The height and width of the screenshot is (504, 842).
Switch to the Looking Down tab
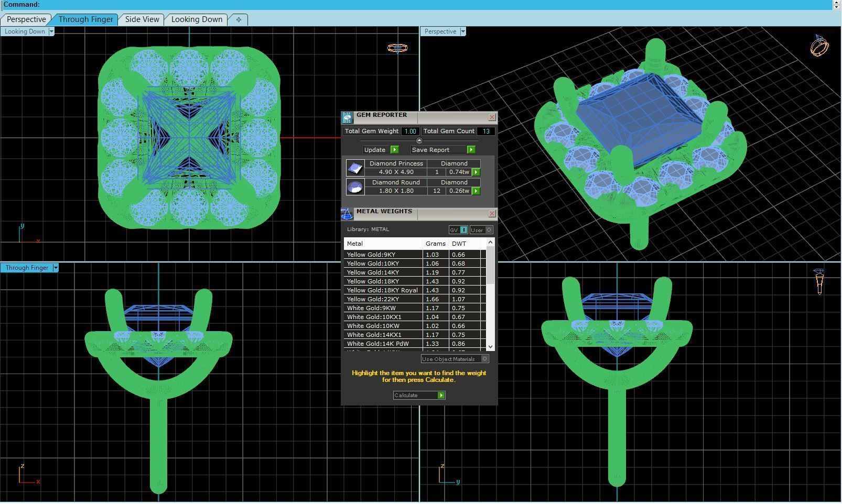pos(197,19)
